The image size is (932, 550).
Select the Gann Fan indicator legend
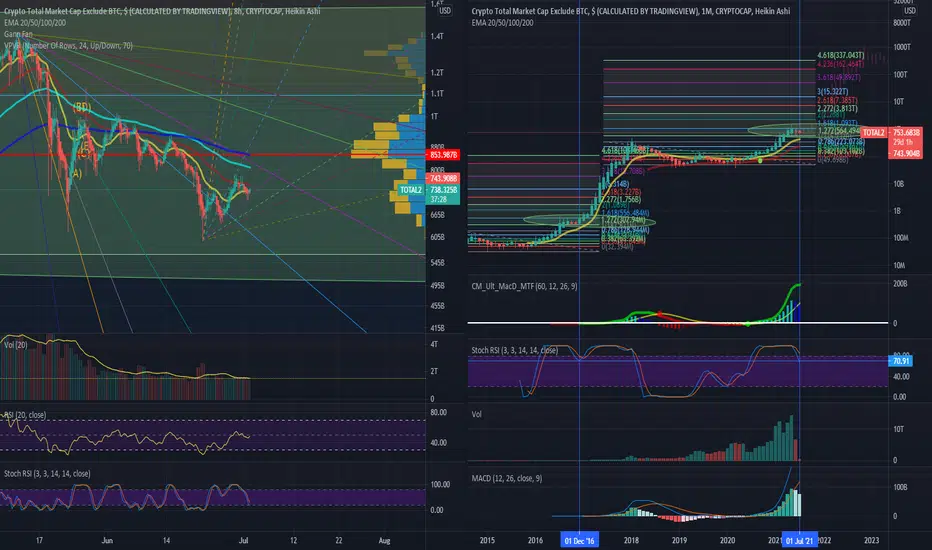[x=18, y=34]
